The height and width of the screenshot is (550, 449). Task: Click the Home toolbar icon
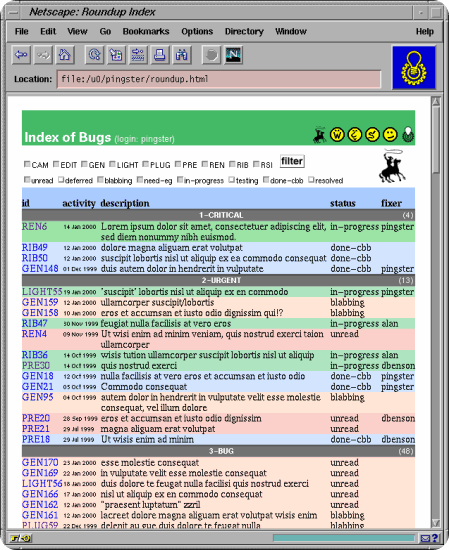[65, 55]
